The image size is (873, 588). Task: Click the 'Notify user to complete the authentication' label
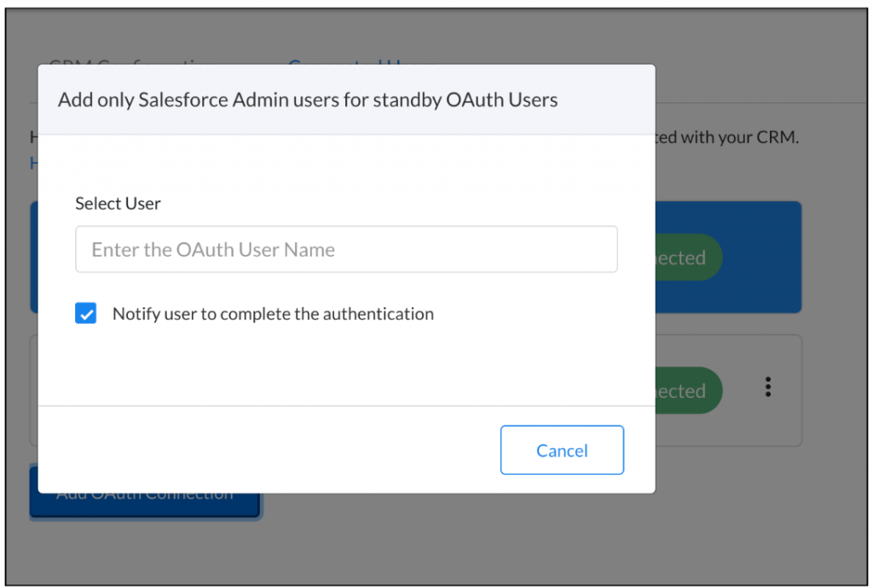pyautogui.click(x=273, y=314)
